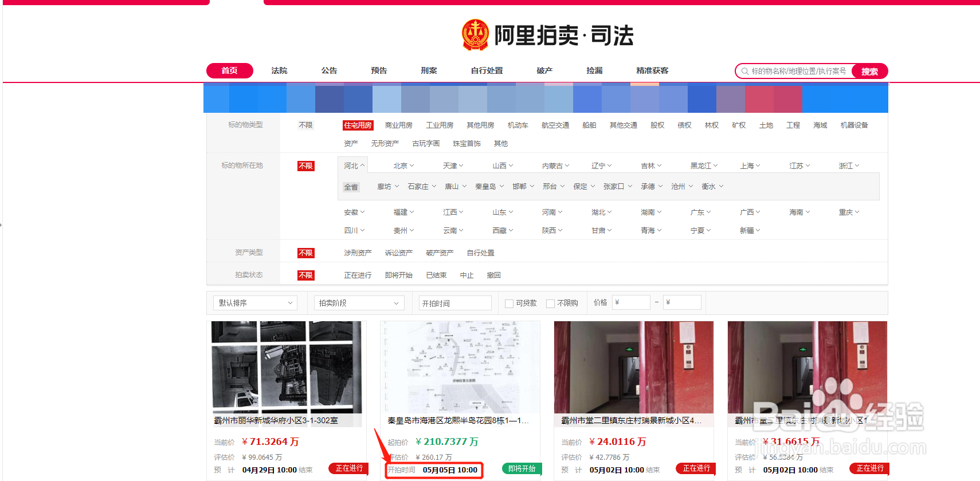Click the maximum price input
This screenshot has height=481, width=980.
[x=682, y=302]
